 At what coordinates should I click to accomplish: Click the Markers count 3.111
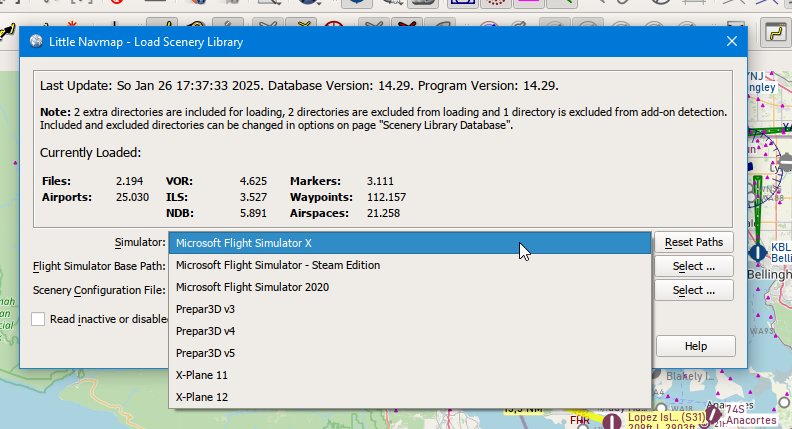380,181
